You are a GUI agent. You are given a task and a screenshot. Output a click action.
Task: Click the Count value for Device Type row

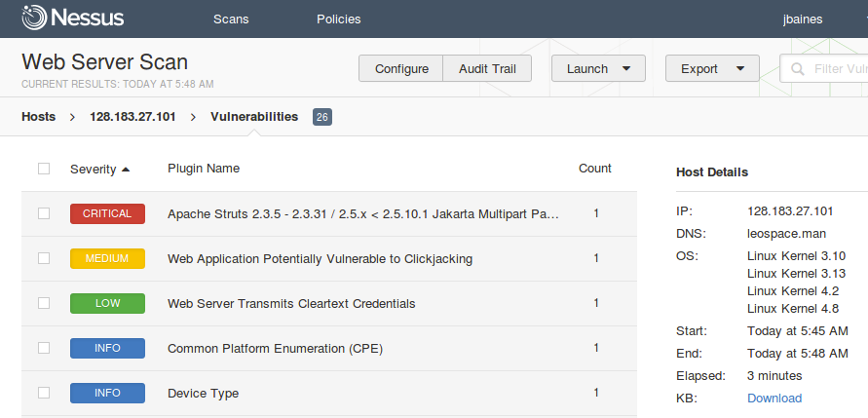click(x=595, y=393)
